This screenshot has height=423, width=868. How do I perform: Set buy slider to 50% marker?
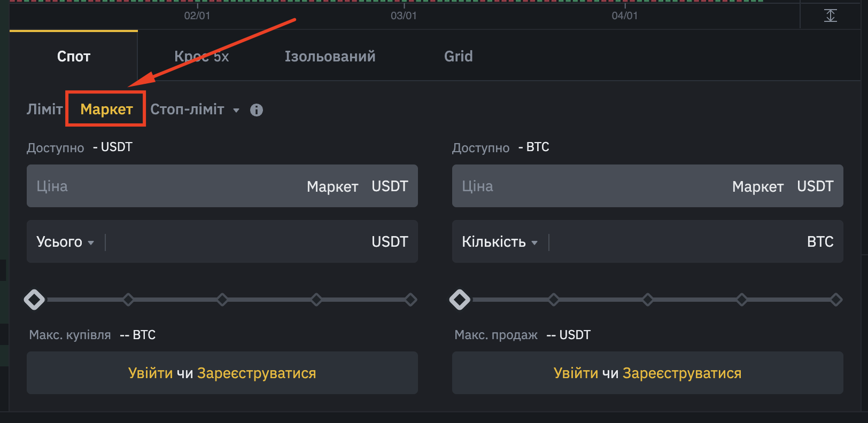pos(222,300)
